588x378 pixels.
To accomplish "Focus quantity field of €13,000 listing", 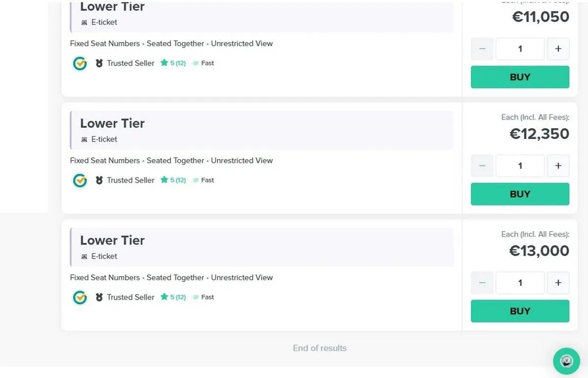I will click(520, 283).
